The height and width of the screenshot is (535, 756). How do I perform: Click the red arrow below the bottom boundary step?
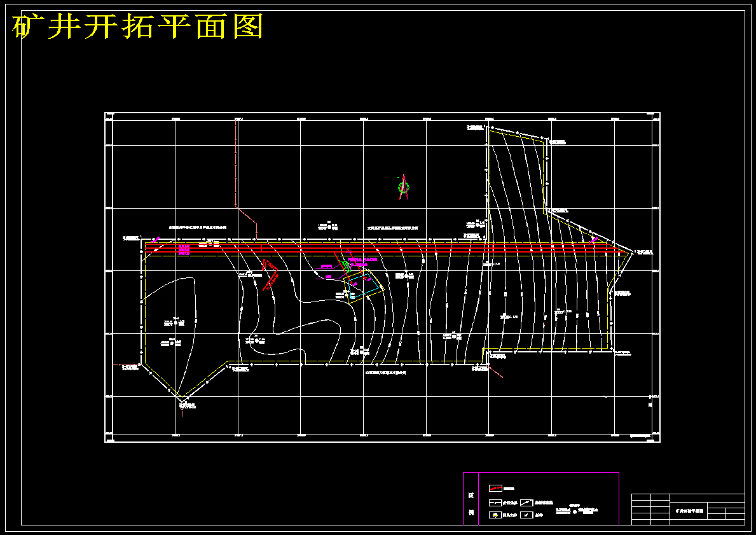tap(496, 372)
